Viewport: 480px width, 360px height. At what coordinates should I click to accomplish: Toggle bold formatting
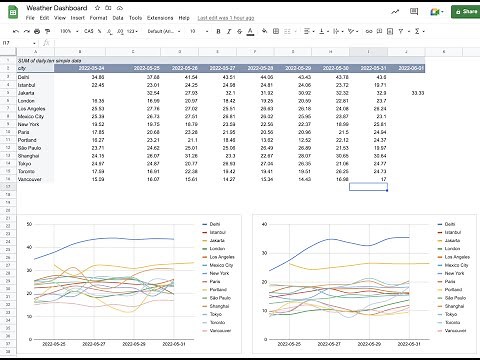[x=218, y=31]
